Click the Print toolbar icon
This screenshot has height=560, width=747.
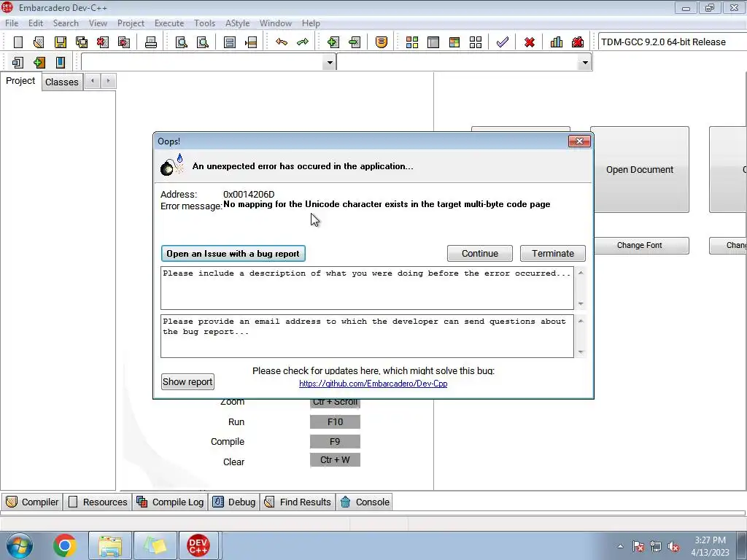tap(151, 42)
